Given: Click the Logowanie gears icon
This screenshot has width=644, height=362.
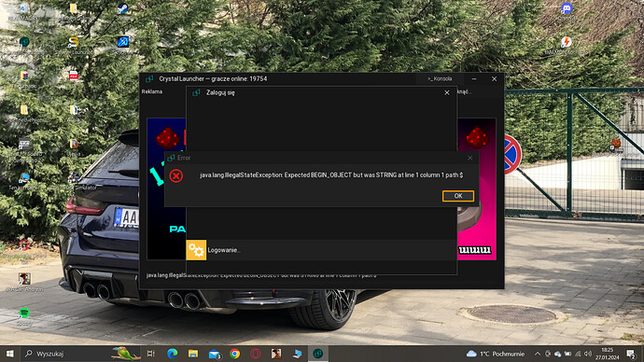Looking at the screenshot, I should click(x=196, y=250).
